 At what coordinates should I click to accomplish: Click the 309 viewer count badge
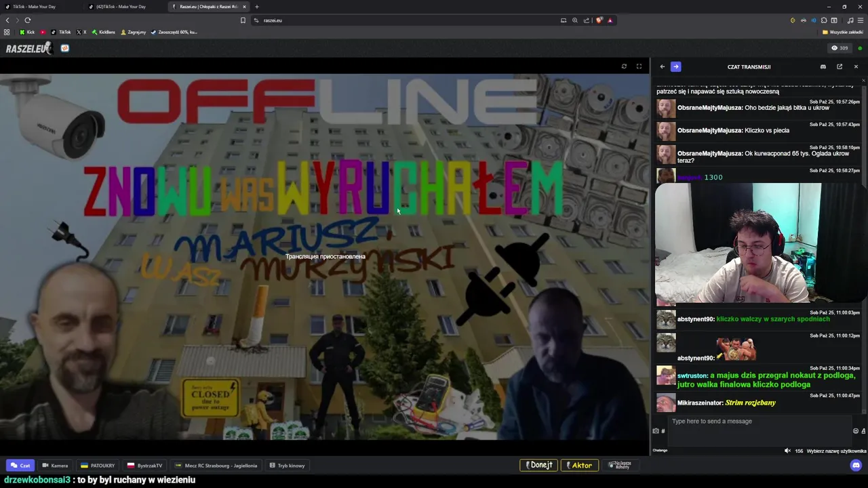[x=840, y=48]
